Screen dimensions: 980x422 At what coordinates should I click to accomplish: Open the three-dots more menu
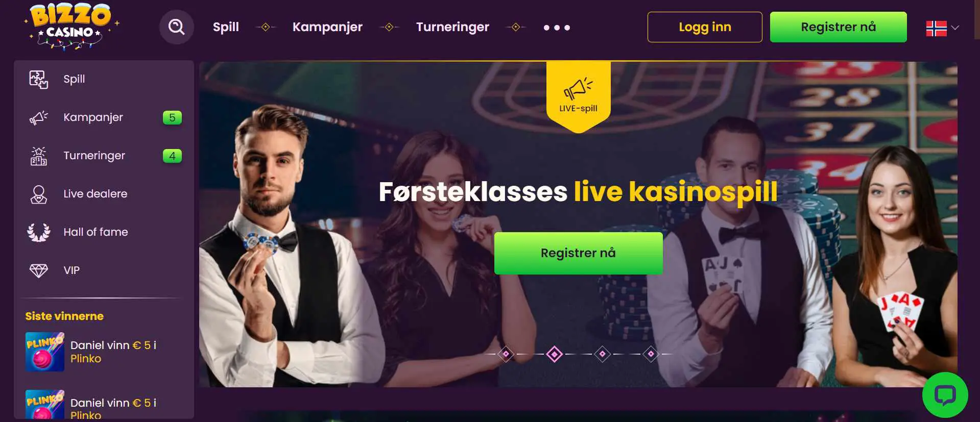[x=557, y=28]
